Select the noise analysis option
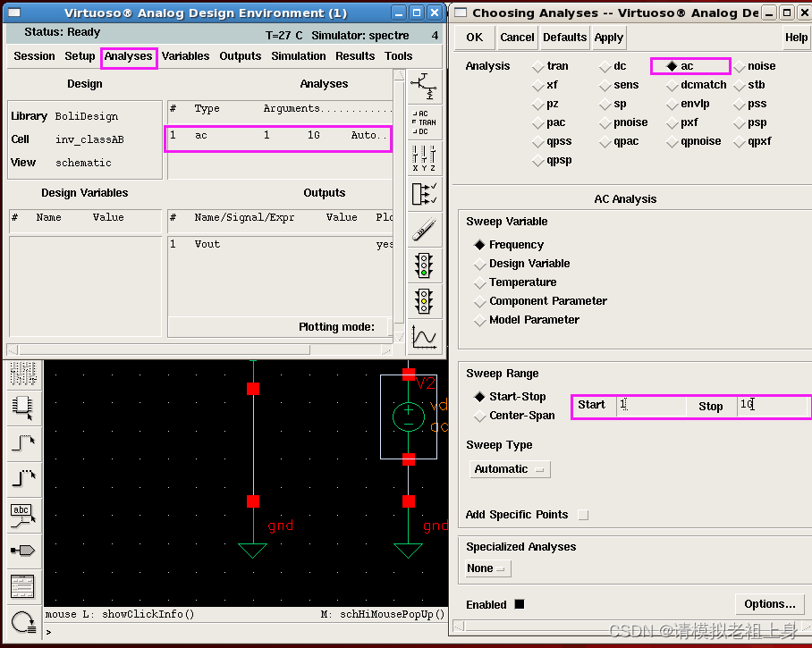812x648 pixels. click(740, 66)
